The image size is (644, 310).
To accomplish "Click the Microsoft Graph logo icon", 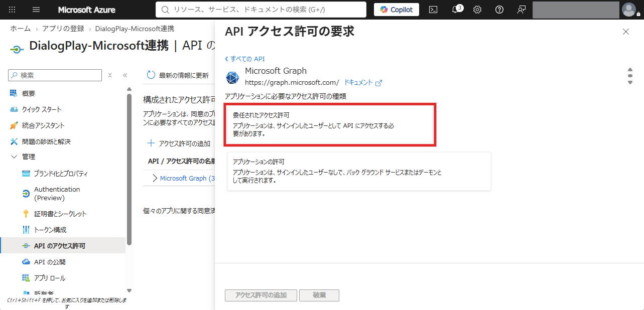I will (232, 78).
